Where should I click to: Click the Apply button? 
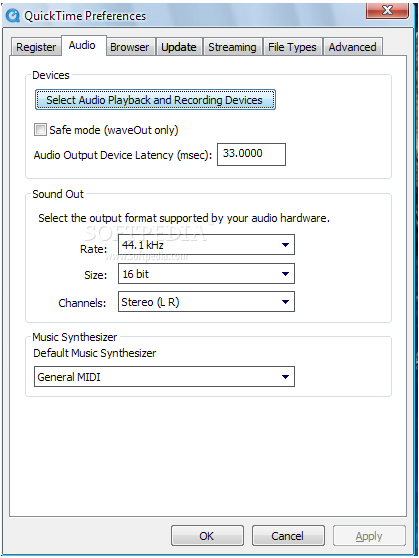click(369, 536)
